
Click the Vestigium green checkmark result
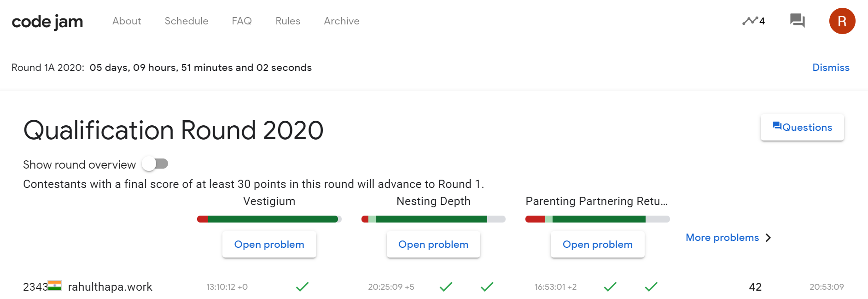(x=302, y=287)
